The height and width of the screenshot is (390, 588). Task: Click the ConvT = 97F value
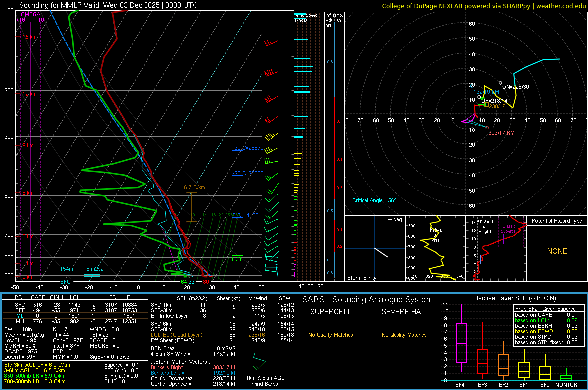coord(68,340)
